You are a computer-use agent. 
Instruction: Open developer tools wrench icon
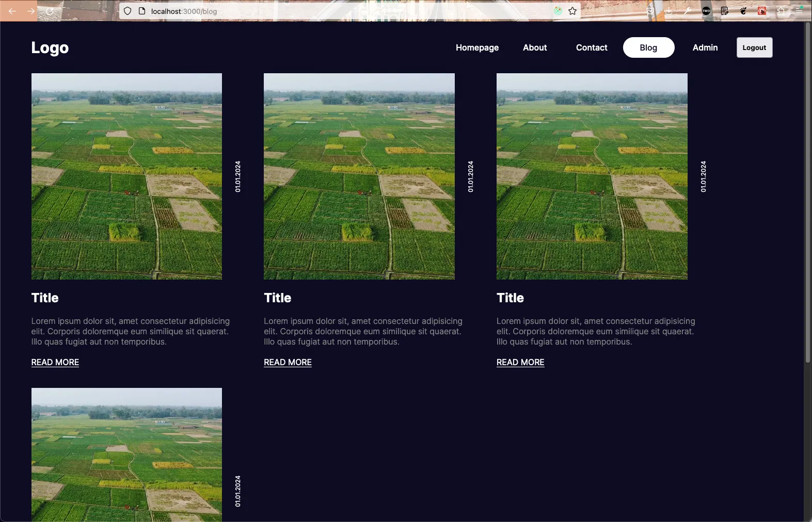687,11
